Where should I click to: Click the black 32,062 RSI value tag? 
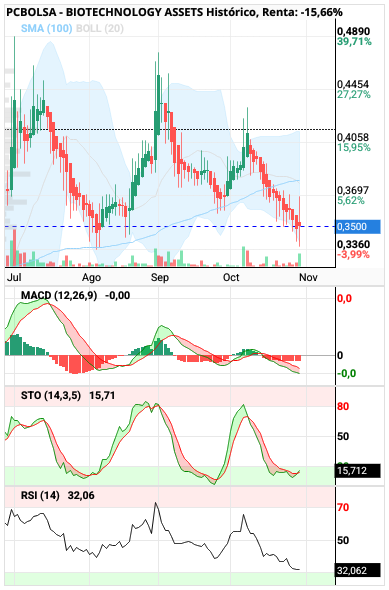(x=357, y=570)
